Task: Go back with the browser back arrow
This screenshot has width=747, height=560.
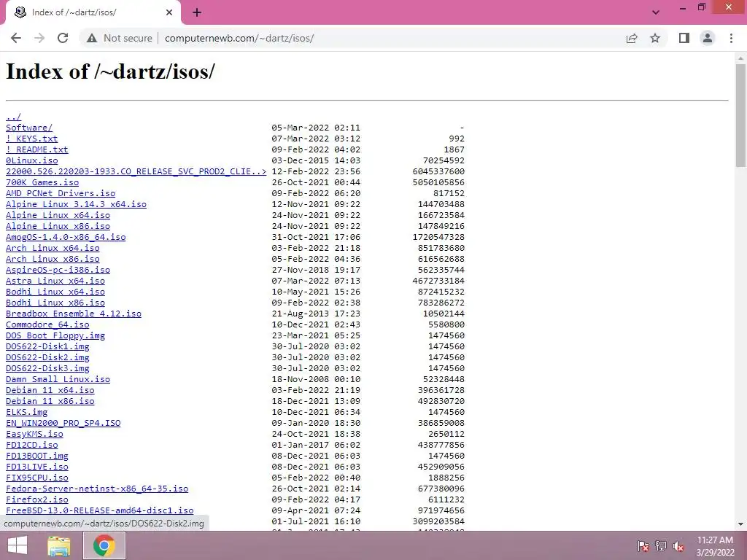Action: (x=16, y=38)
